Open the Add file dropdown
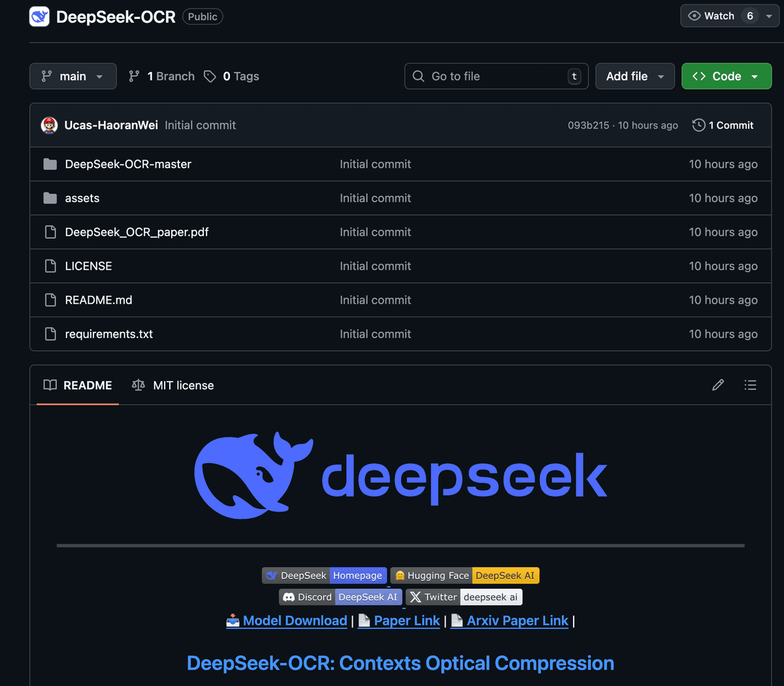 coord(634,76)
